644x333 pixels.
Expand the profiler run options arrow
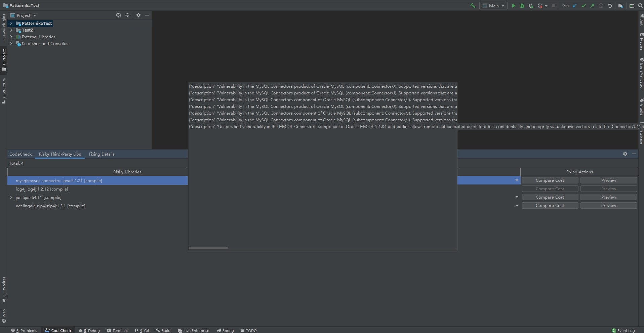pos(546,6)
